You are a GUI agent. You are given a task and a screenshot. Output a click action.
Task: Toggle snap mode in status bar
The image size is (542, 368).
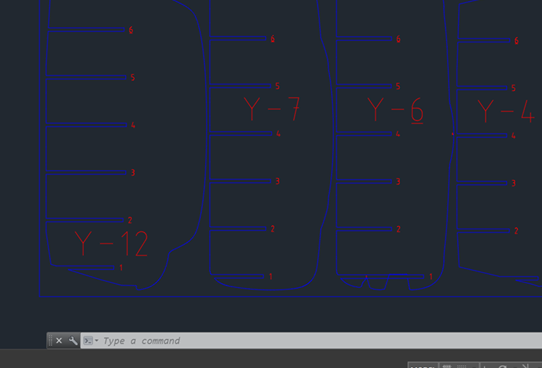(462, 366)
